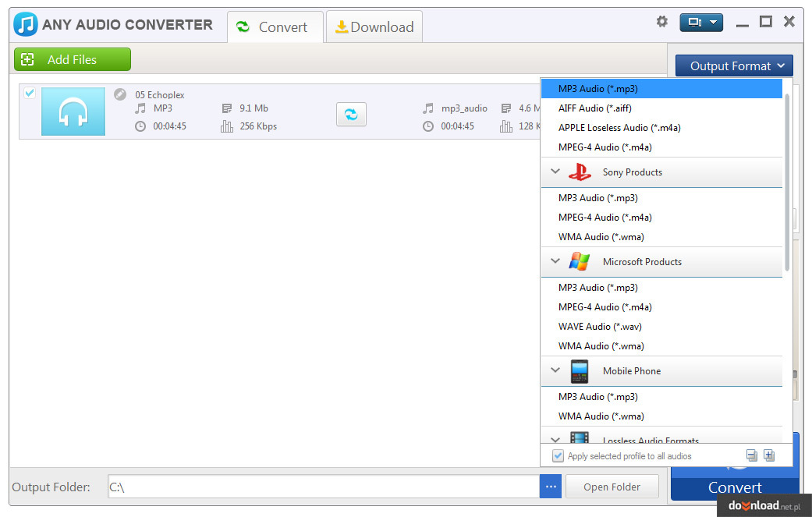Click the green Add Files button

point(73,59)
